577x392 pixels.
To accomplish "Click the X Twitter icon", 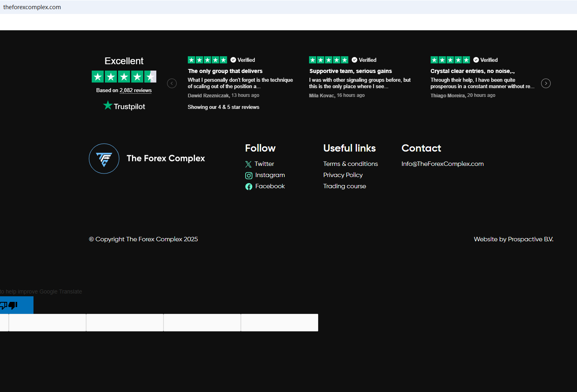I will tap(248, 164).
